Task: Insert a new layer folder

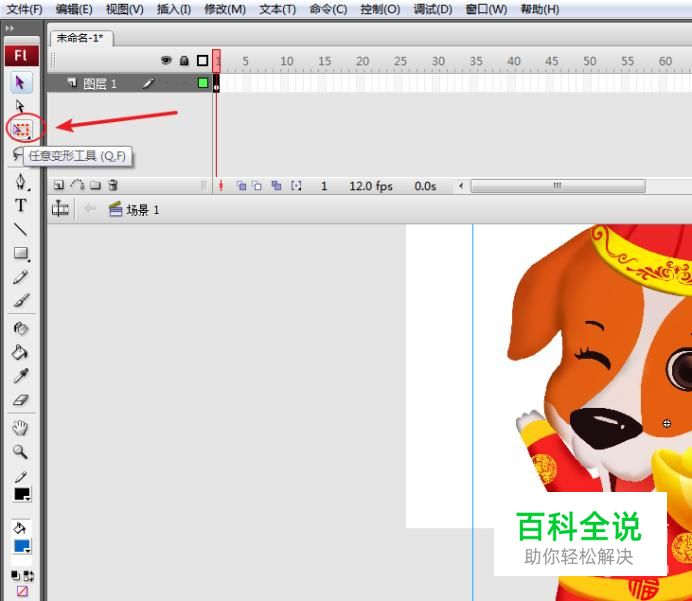Action: (95, 185)
